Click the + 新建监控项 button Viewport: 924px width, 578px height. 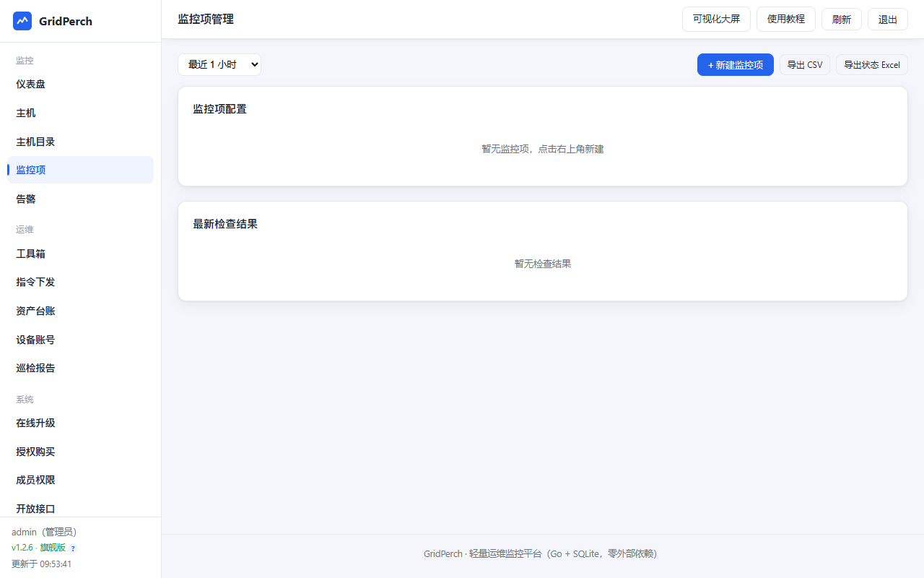click(x=736, y=65)
